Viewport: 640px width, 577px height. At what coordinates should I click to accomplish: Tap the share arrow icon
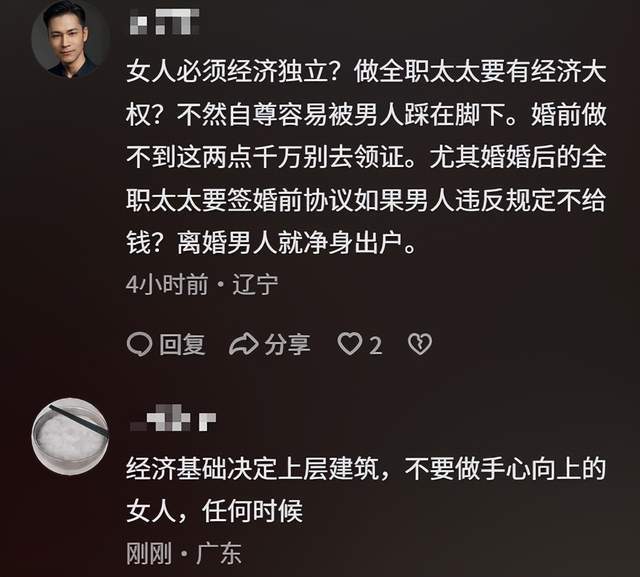pyautogui.click(x=243, y=344)
